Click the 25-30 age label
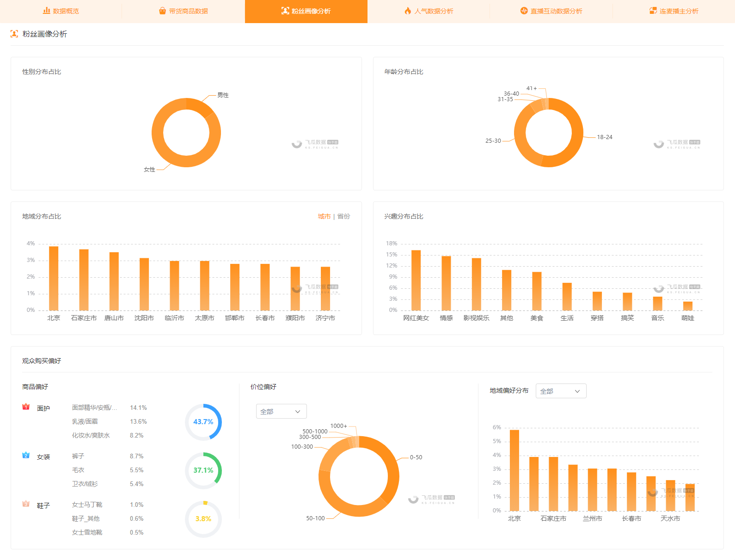The height and width of the screenshot is (560, 735). 493,141
